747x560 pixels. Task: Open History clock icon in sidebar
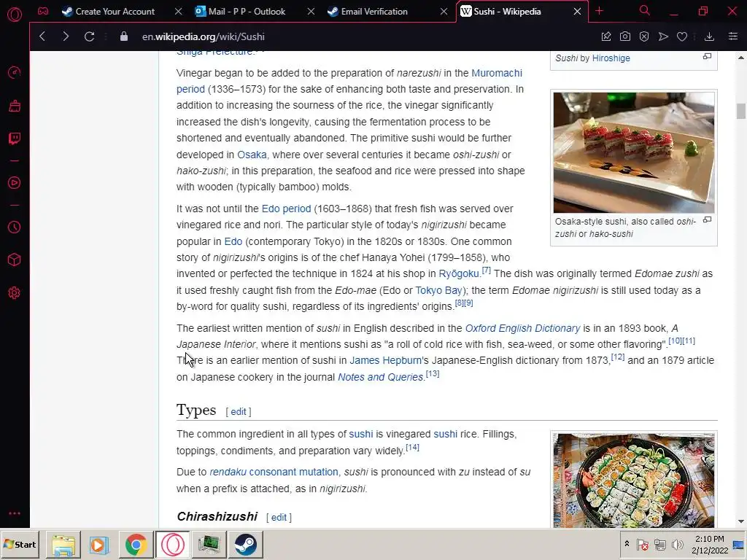[x=15, y=227]
